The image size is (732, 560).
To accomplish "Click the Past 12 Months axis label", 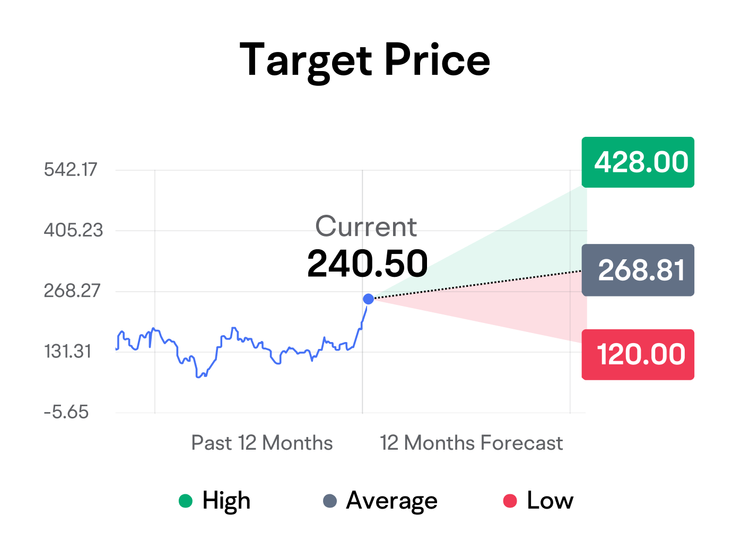I will click(x=262, y=443).
